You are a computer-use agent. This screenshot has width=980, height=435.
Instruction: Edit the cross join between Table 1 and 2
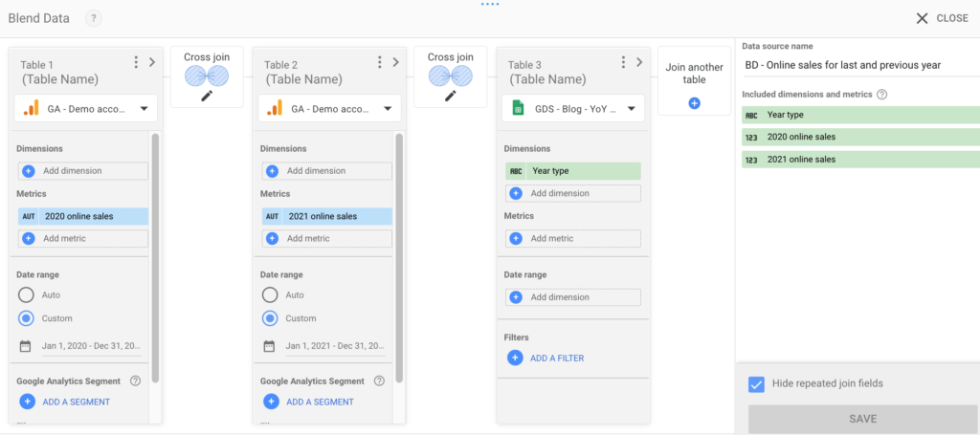[x=207, y=97]
